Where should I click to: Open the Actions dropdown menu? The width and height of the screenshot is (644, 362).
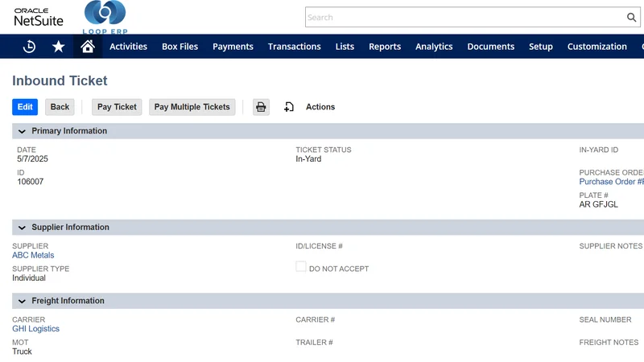click(320, 107)
